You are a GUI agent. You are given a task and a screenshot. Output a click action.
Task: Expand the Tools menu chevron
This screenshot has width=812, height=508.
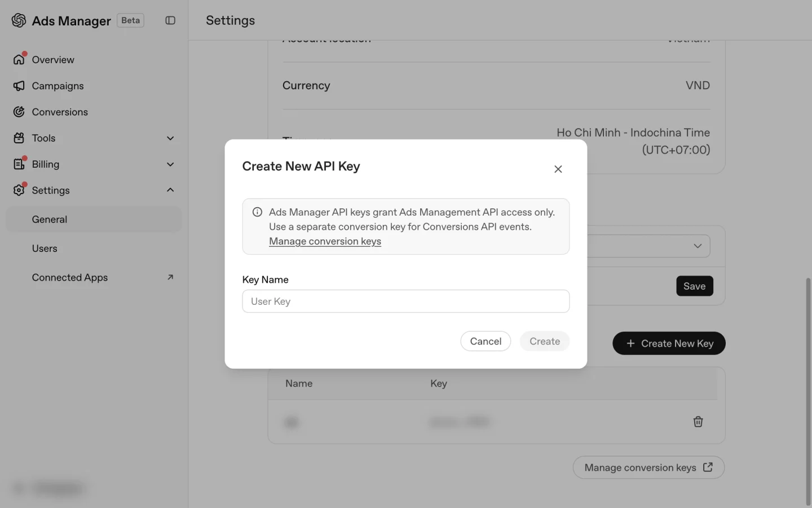tap(170, 138)
